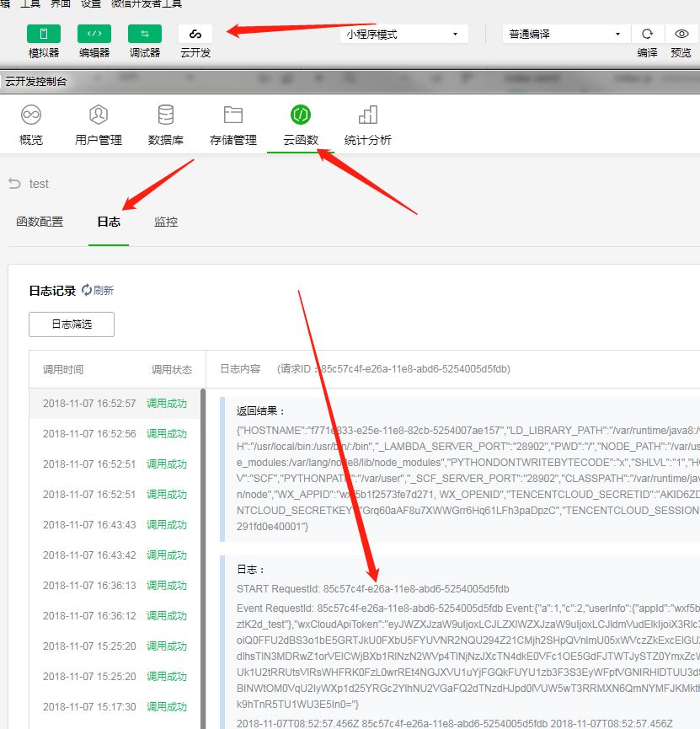This screenshot has height=729, width=700.
Task: Go back using arrow beside test
Action: [14, 184]
